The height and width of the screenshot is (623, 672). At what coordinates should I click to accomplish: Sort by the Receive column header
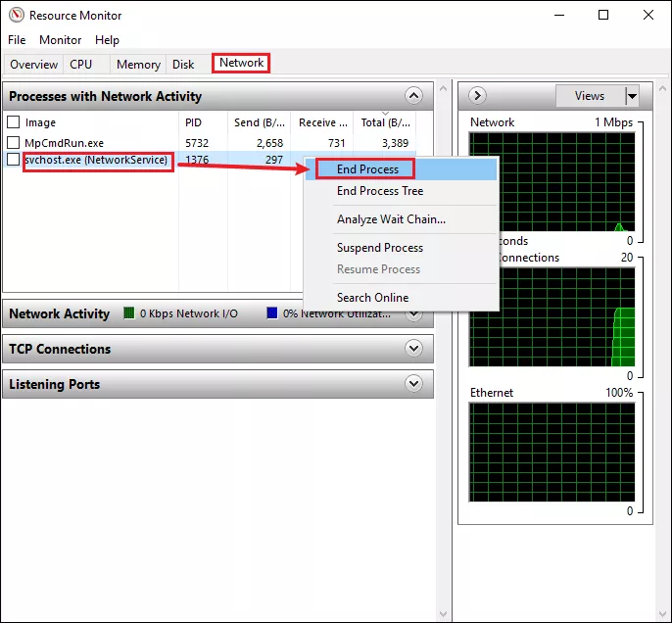click(322, 122)
